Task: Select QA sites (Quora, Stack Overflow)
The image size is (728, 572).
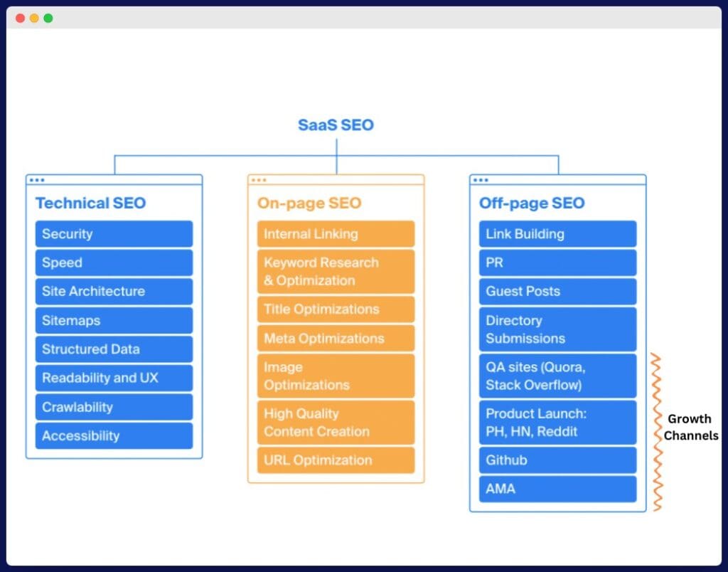Action: (x=557, y=376)
